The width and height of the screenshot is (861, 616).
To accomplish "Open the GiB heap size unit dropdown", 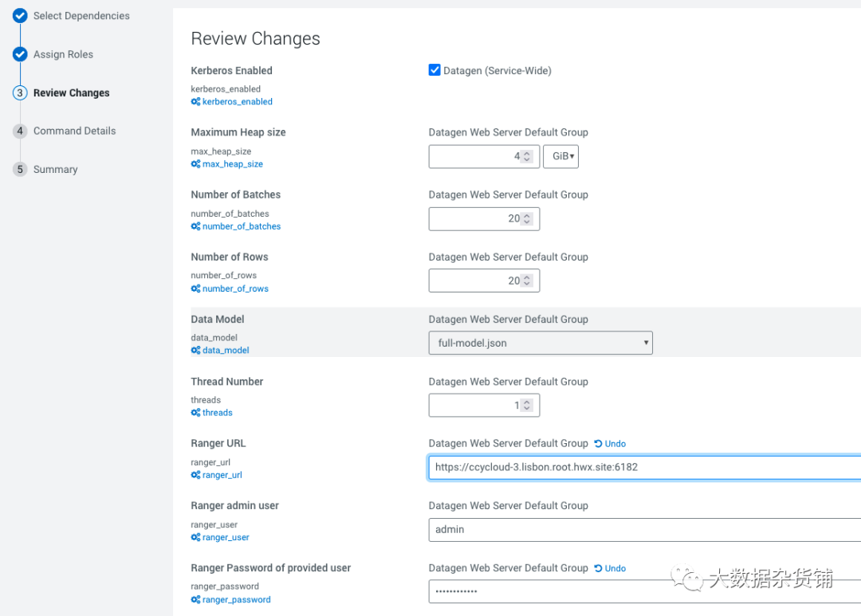I will pyautogui.click(x=560, y=156).
